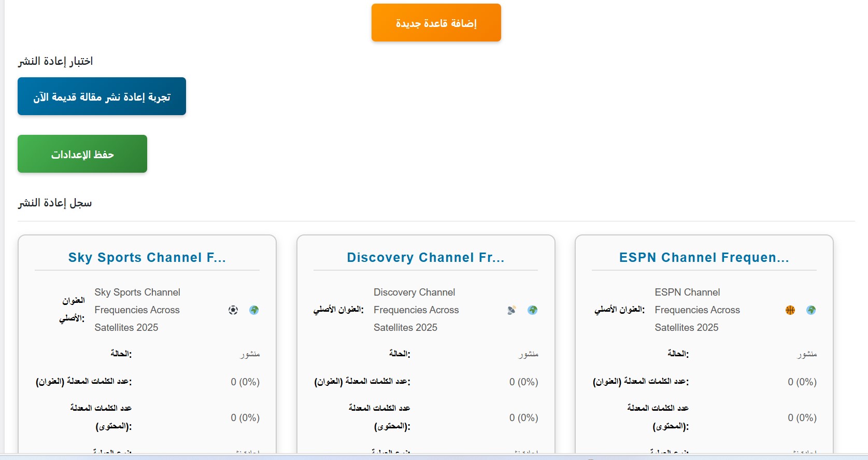Open the ESPN Channel Frequen... card title
The height and width of the screenshot is (460, 868).
pos(704,258)
